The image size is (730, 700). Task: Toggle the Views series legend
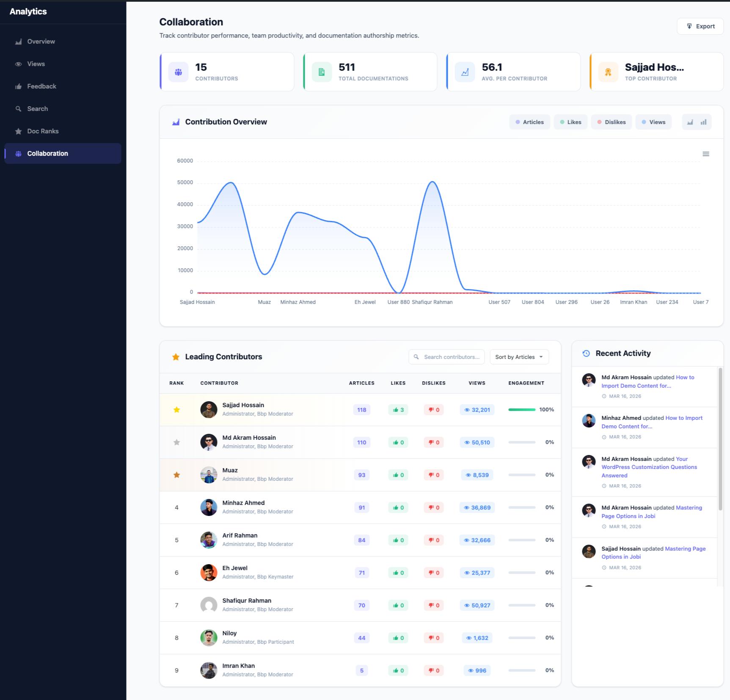point(653,122)
